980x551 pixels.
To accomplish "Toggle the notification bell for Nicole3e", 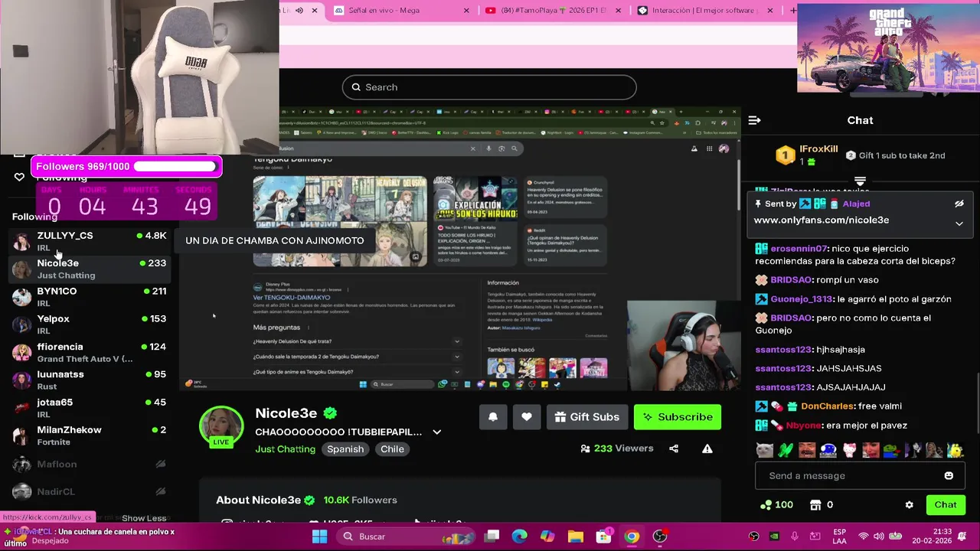I will click(493, 417).
